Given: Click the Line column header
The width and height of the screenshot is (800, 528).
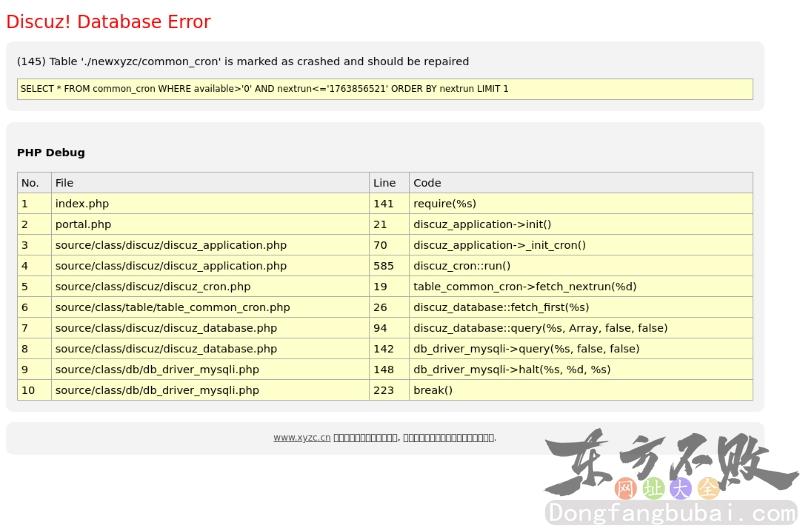Looking at the screenshot, I should tap(384, 183).
